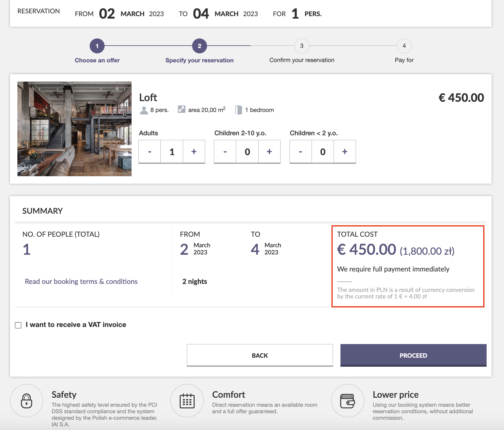This screenshot has width=504, height=430.
Task: Open the booking terms & conditions link
Action: pos(81,281)
